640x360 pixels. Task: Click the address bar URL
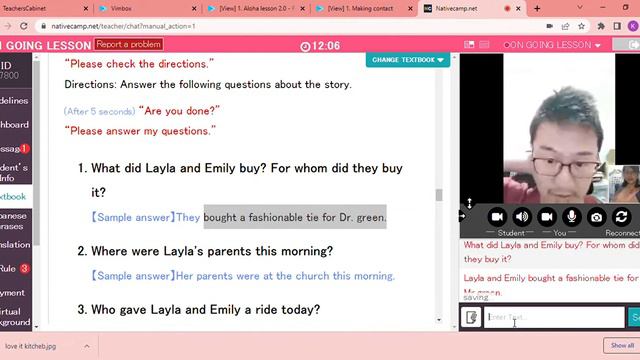click(123, 26)
